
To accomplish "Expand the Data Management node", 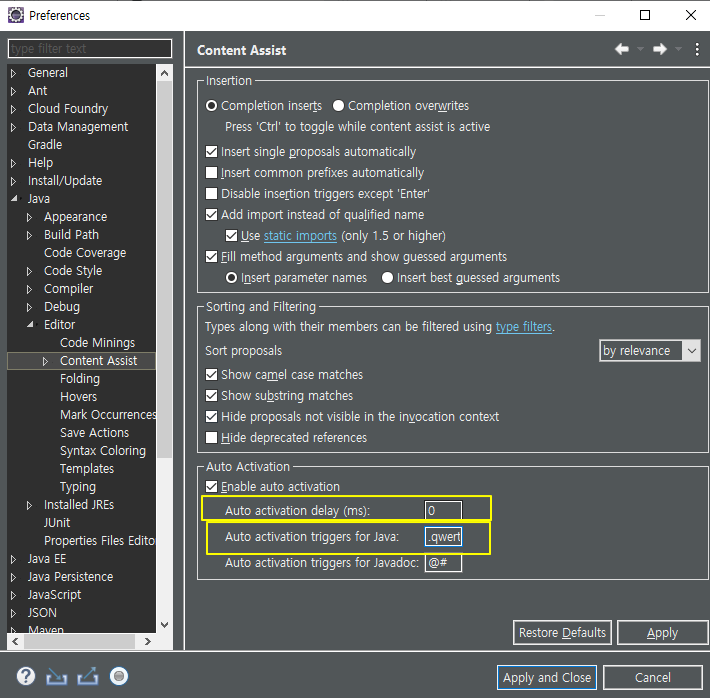I will tap(14, 127).
